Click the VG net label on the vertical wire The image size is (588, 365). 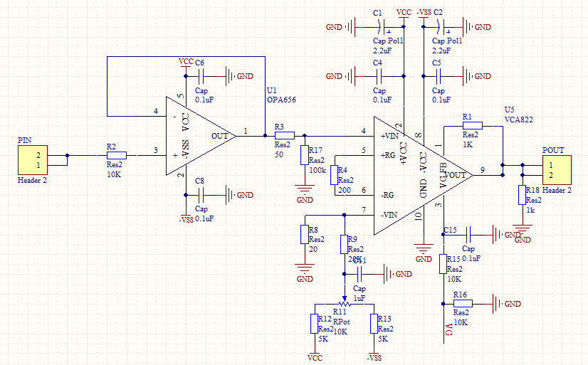coord(449,329)
